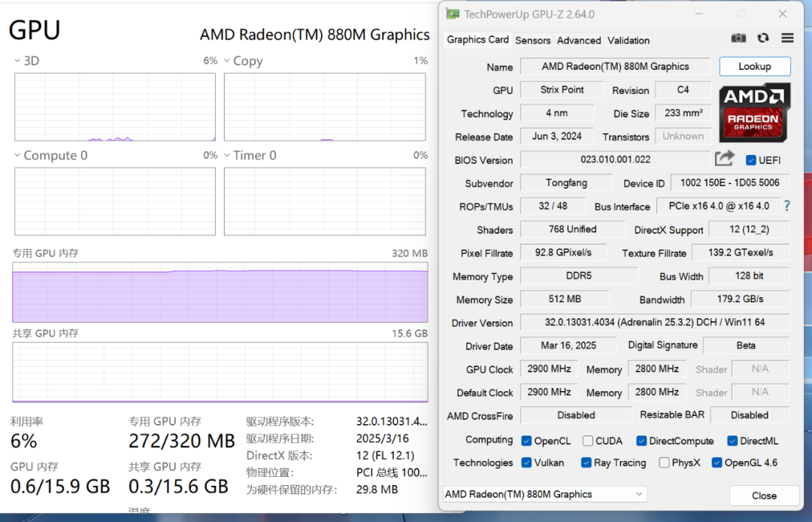Viewport: 812px width, 522px height.
Task: Select the Graphics Card tab
Action: coord(477,40)
